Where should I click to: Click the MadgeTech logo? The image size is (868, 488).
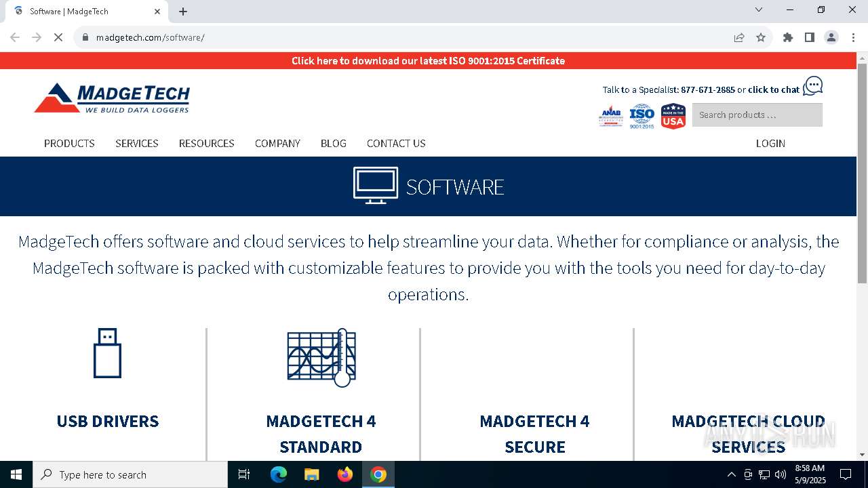click(x=112, y=98)
